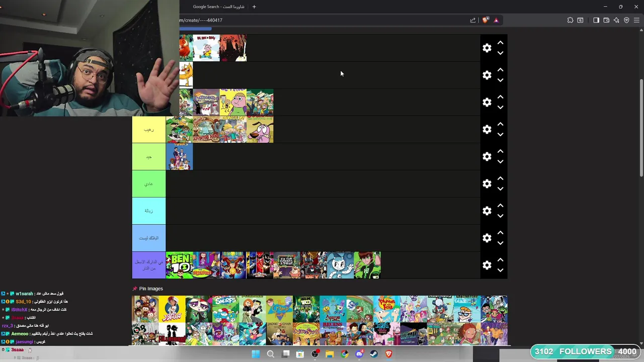Open settings gear for the رهيب tier row
Screen dimensions: 644x362
[487, 129]
